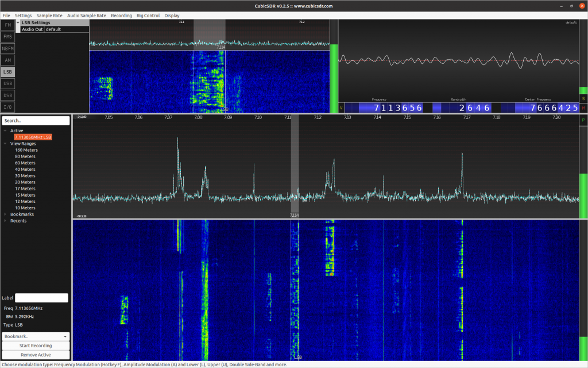Select the 15 Meters range
The height and width of the screenshot is (368, 588).
point(25,195)
